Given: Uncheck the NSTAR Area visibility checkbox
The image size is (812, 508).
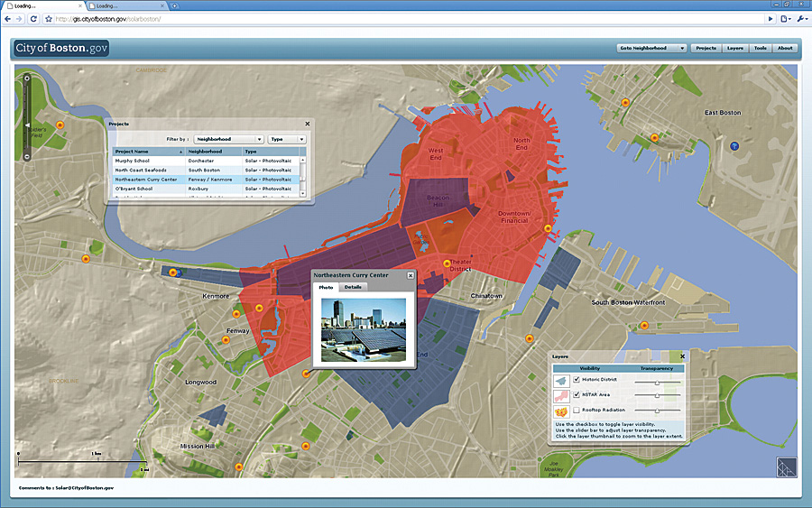Looking at the screenshot, I should (576, 394).
